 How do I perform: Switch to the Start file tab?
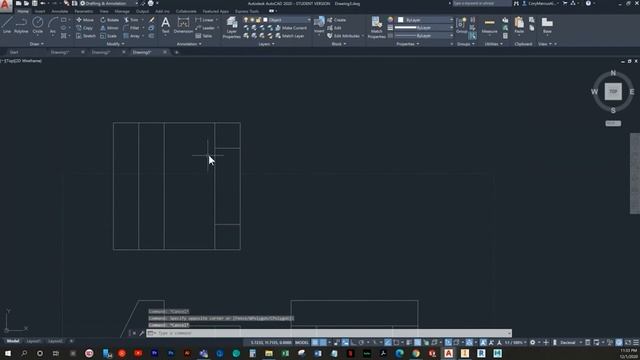click(x=14, y=52)
